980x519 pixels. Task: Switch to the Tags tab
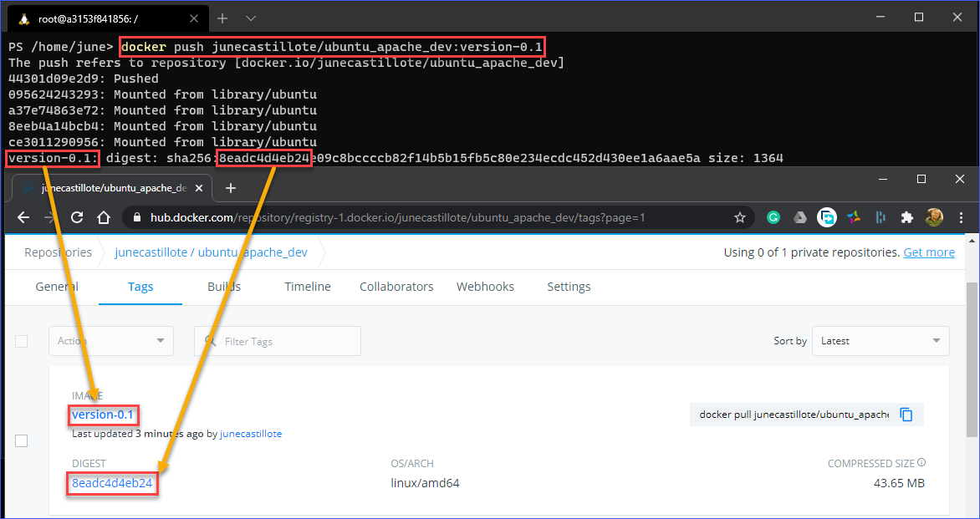pos(140,287)
